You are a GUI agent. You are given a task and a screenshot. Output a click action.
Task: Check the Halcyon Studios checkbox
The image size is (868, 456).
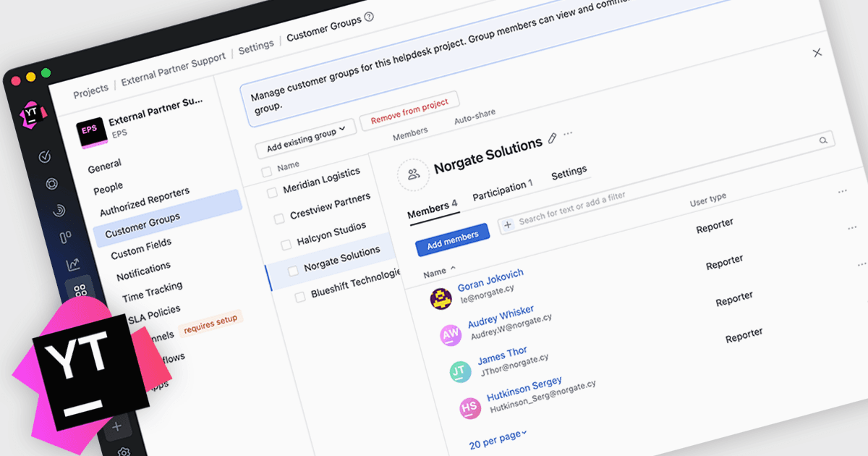tap(286, 244)
